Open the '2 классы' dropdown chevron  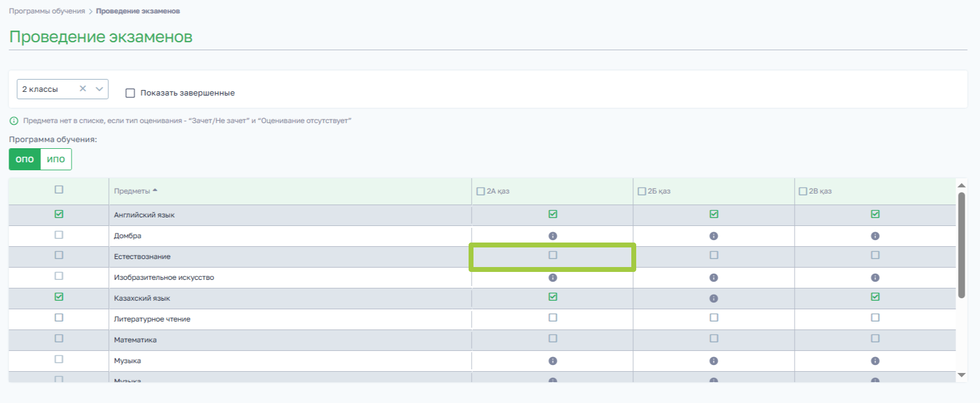point(99,89)
